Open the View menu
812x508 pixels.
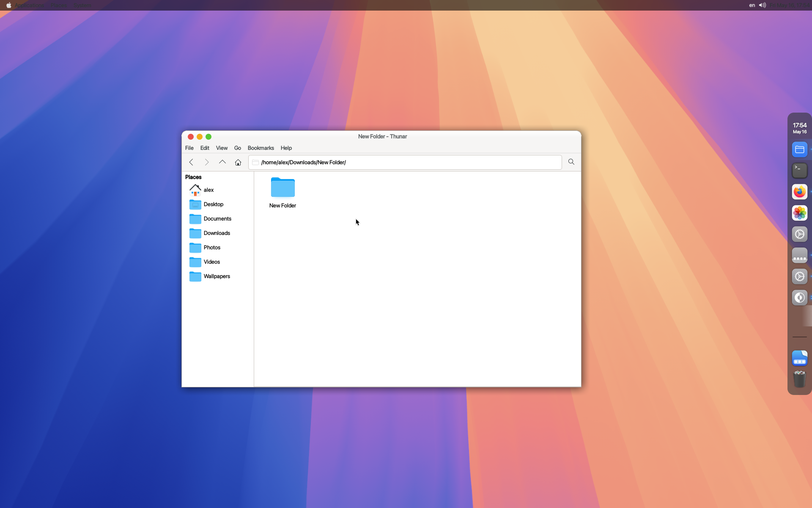tap(222, 148)
